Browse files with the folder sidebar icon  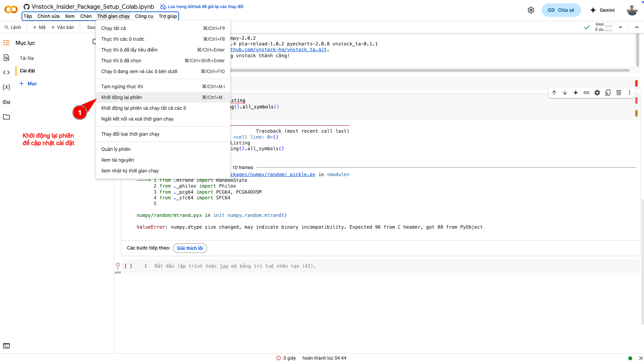pos(6,117)
